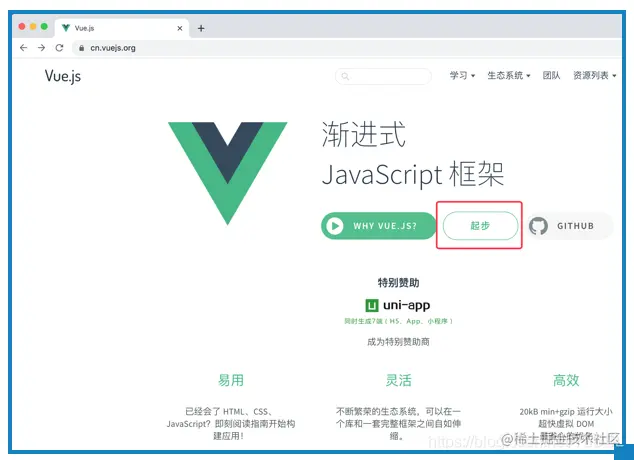Viewport: 634px width, 460px height.
Task: Click the padlock icon in address bar
Action: [82, 48]
